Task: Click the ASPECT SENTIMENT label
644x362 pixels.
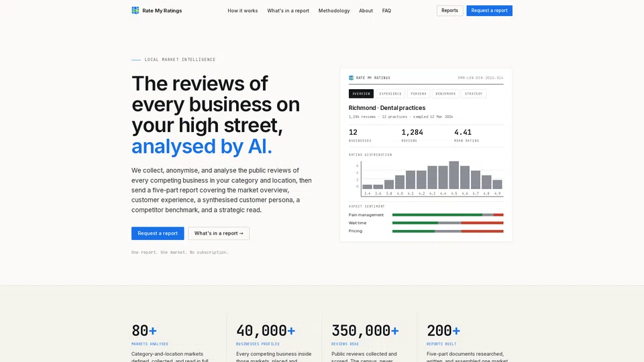Action: (x=367, y=206)
